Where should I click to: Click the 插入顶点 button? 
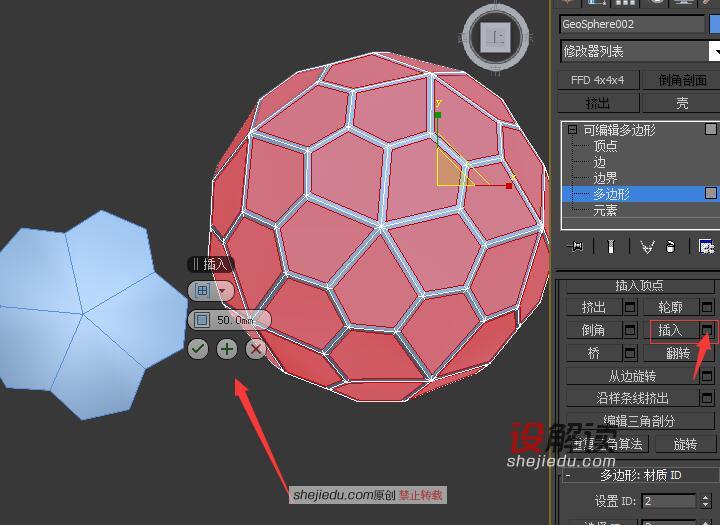[x=640, y=286]
